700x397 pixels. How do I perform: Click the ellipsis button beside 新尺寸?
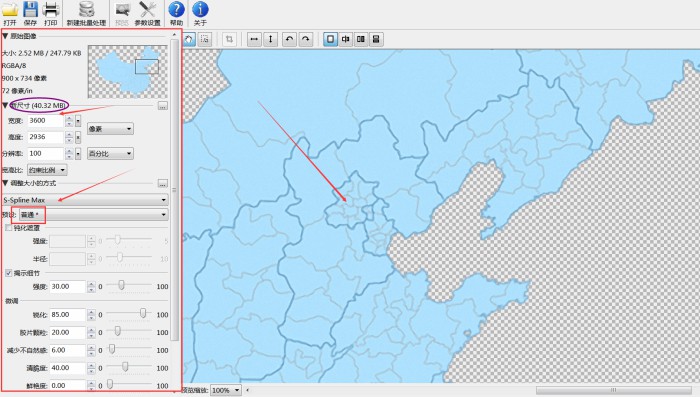(162, 106)
